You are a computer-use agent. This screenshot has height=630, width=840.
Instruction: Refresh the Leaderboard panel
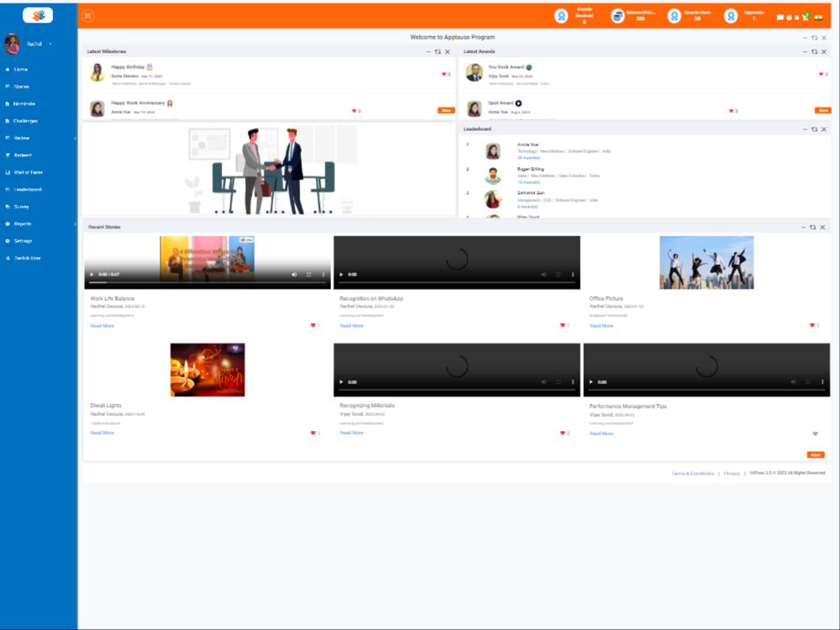click(x=814, y=129)
